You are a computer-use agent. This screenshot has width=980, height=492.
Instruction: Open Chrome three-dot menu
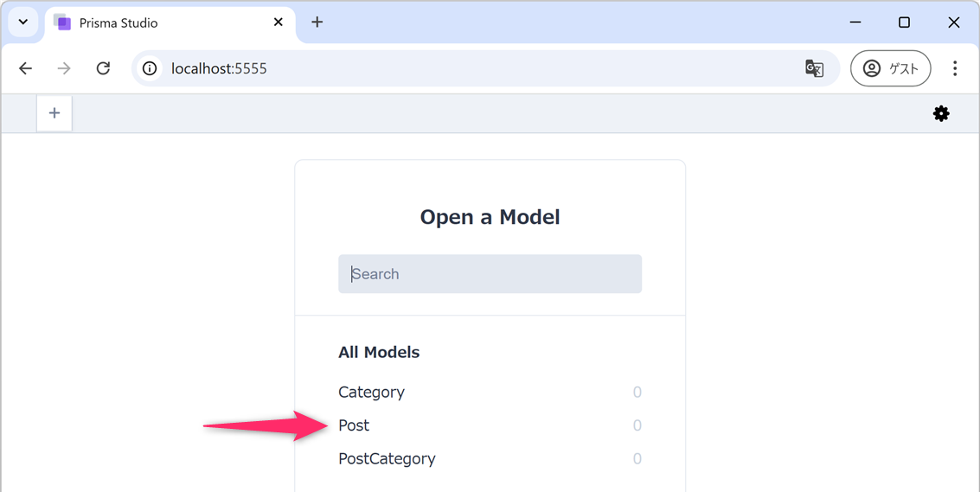pyautogui.click(x=955, y=68)
